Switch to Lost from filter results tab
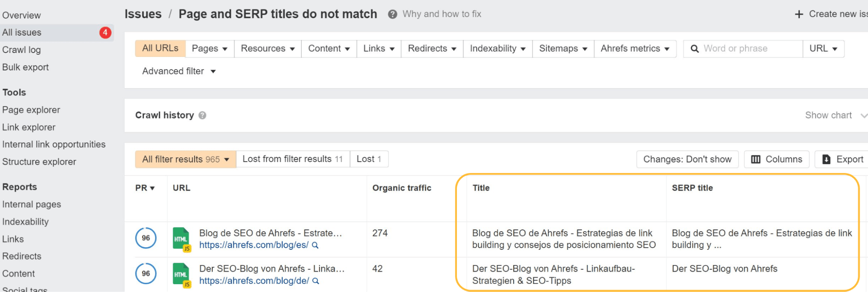868x292 pixels. tap(292, 159)
